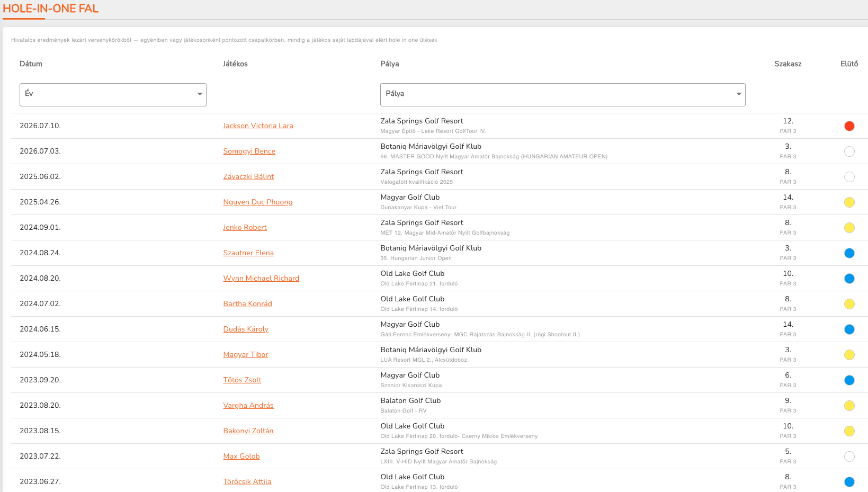868x492 pixels.
Task: Open Töröcsik Attila's player link
Action: pyautogui.click(x=247, y=481)
